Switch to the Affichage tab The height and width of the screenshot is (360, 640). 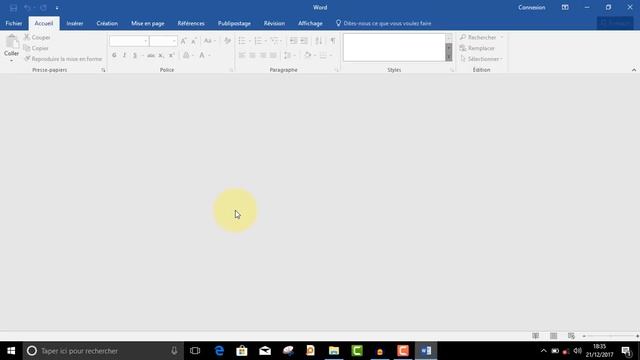pos(310,23)
